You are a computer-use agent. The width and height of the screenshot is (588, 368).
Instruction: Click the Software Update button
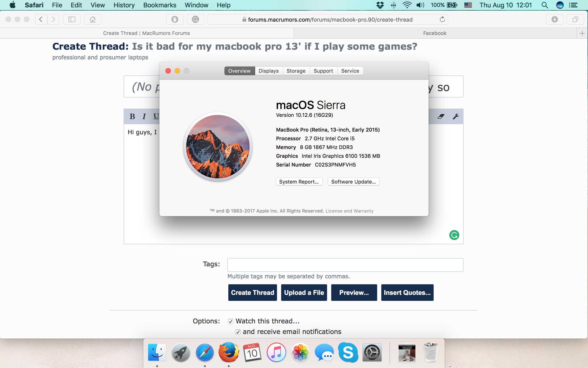pyautogui.click(x=353, y=181)
